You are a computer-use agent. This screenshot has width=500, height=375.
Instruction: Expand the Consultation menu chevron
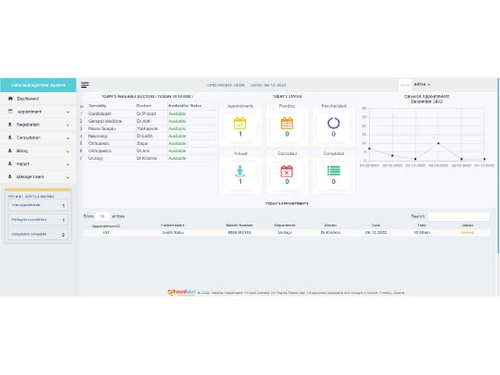click(x=68, y=138)
